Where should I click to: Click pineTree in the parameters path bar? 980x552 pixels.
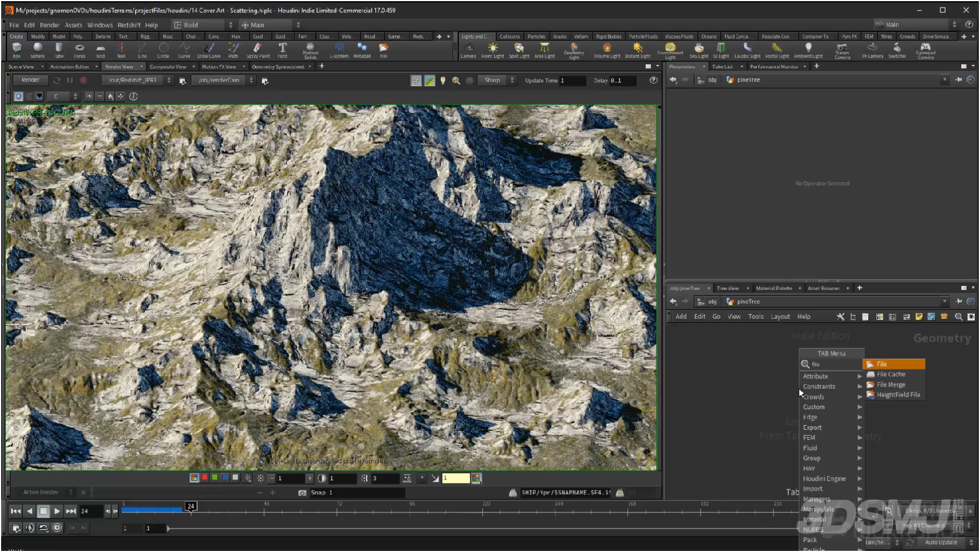tap(748, 80)
